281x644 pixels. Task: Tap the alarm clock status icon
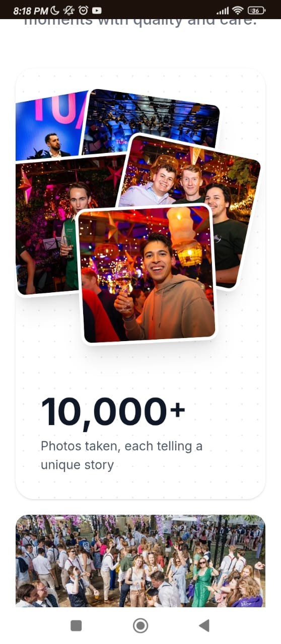pos(83,10)
